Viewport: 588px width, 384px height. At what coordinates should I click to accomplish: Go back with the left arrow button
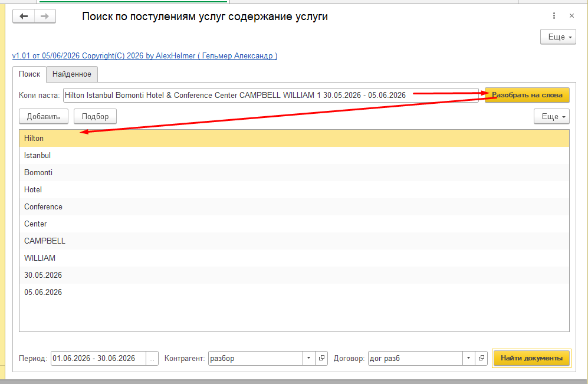(x=24, y=16)
